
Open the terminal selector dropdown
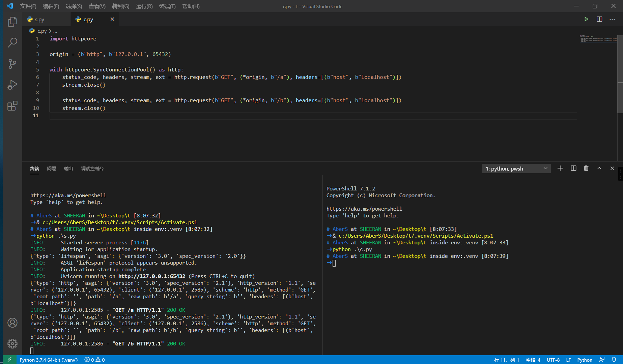516,168
